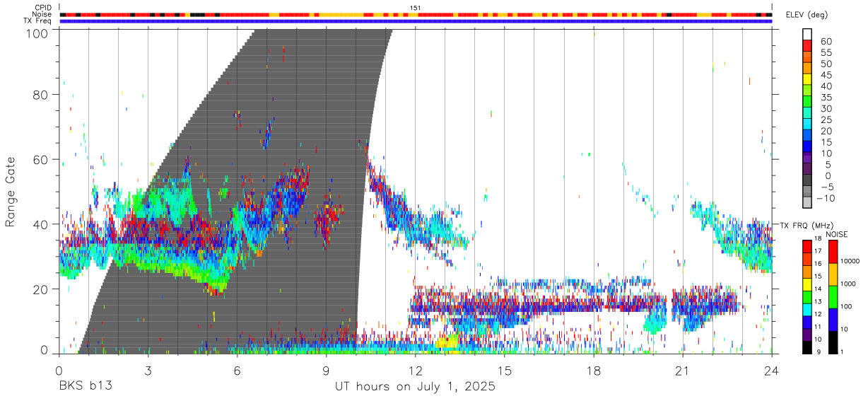Viewport: 868px width, 401px height.
Task: Click the 10000 label on the NOISE colorbar
Action: click(850, 261)
